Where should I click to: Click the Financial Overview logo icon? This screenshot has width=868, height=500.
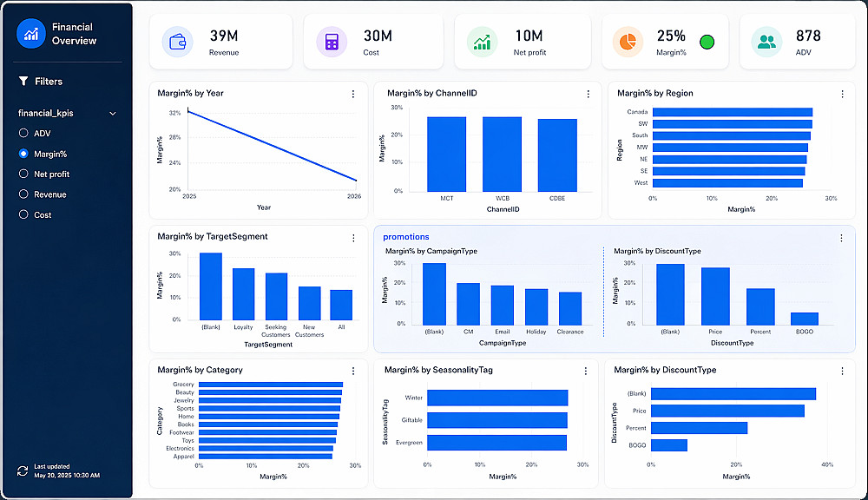click(x=31, y=34)
